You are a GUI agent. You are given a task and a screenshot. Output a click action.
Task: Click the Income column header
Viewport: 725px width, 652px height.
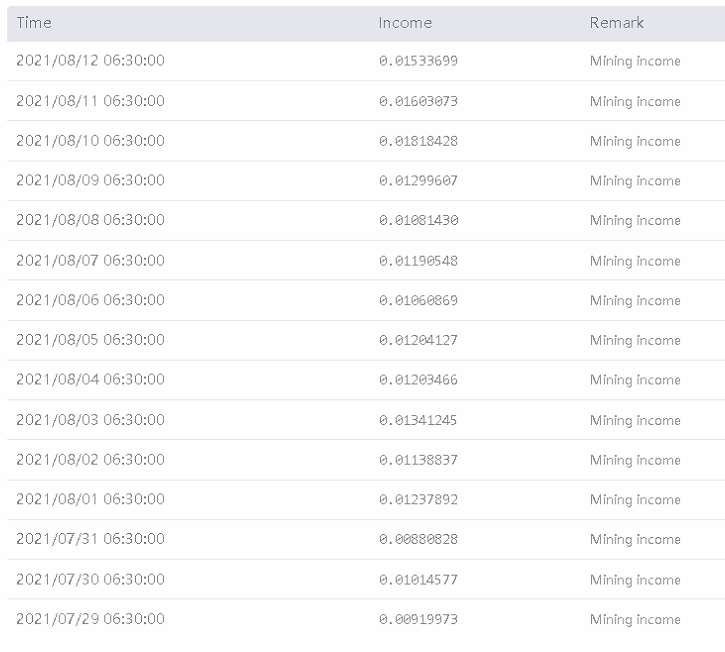click(x=405, y=22)
